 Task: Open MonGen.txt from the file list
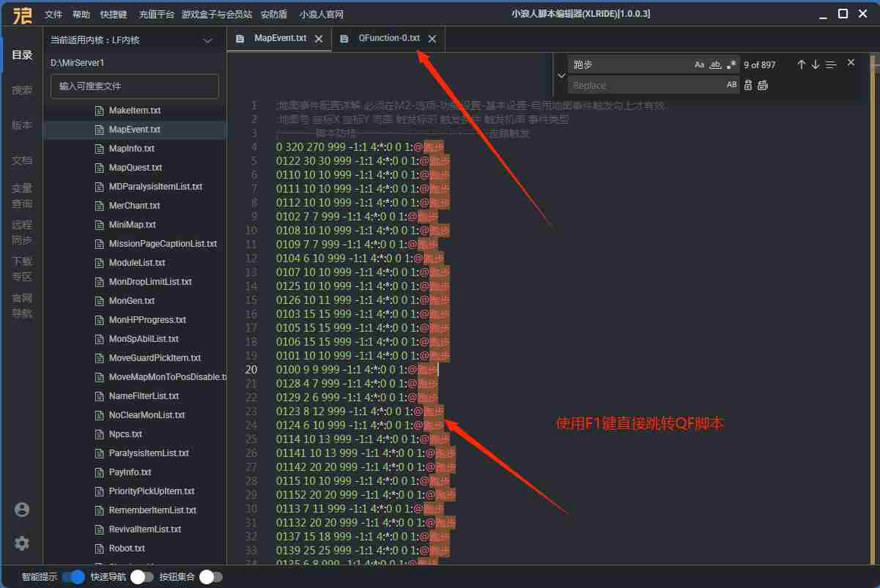[132, 301]
